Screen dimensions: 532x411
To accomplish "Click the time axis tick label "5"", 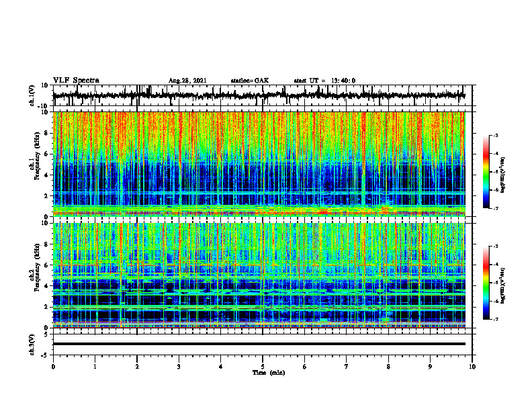I will pyautogui.click(x=263, y=367).
